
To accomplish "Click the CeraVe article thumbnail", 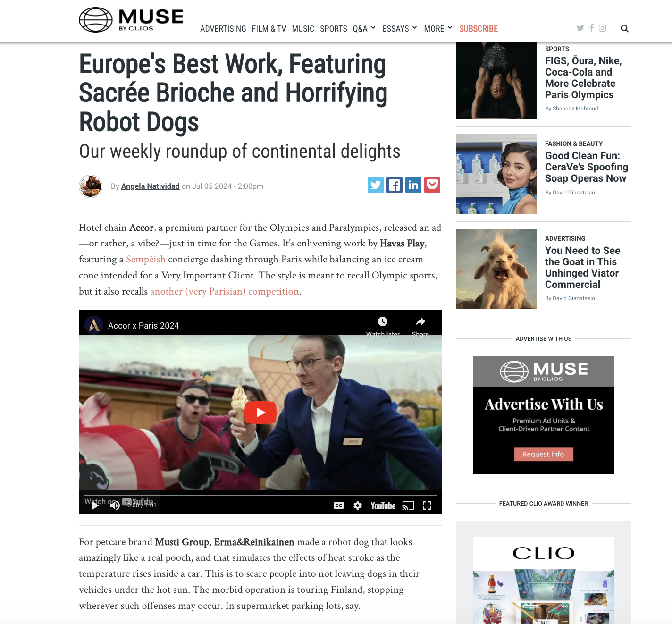I will pyautogui.click(x=496, y=174).
